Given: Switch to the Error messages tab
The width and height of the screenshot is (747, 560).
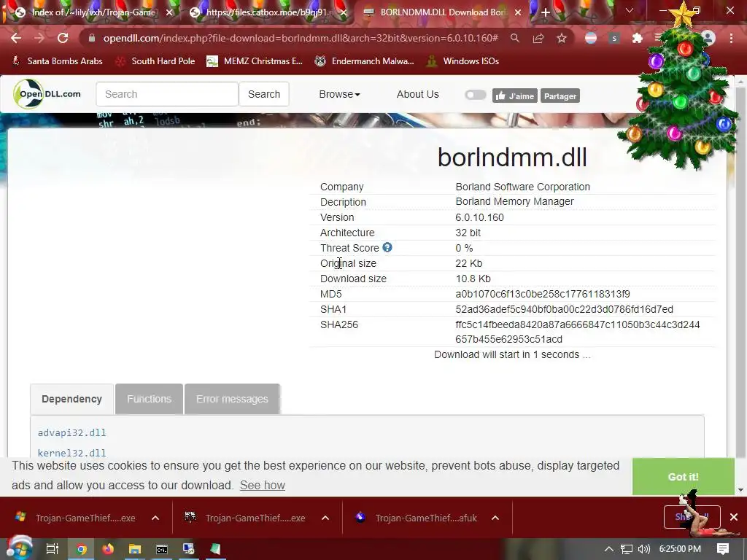Looking at the screenshot, I should pyautogui.click(x=232, y=399).
